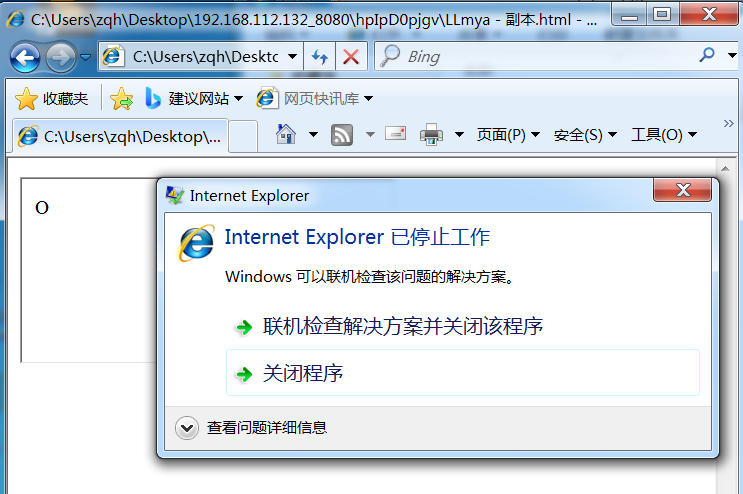
Task: Open the 收藏夹 favorites button
Action: click(x=52, y=99)
